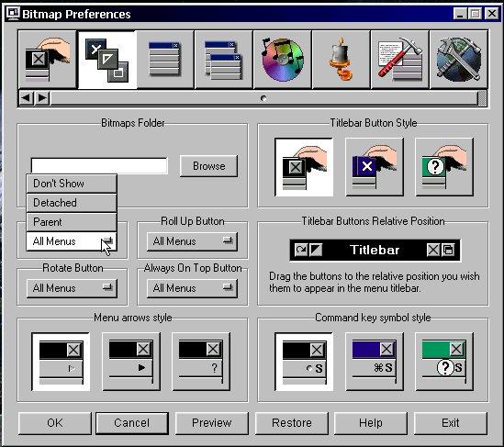Open the music CD sound preferences icon
The image size is (504, 447).
pyautogui.click(x=282, y=60)
